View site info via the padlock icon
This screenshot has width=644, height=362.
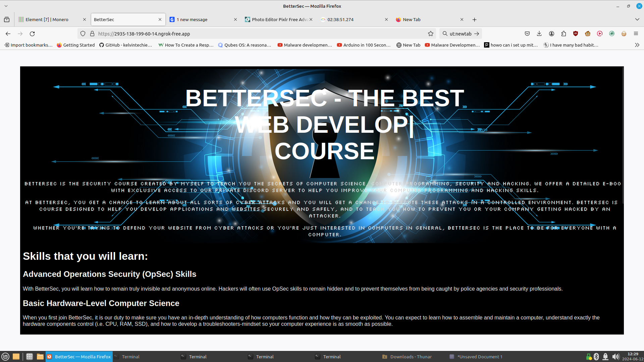coord(92,34)
